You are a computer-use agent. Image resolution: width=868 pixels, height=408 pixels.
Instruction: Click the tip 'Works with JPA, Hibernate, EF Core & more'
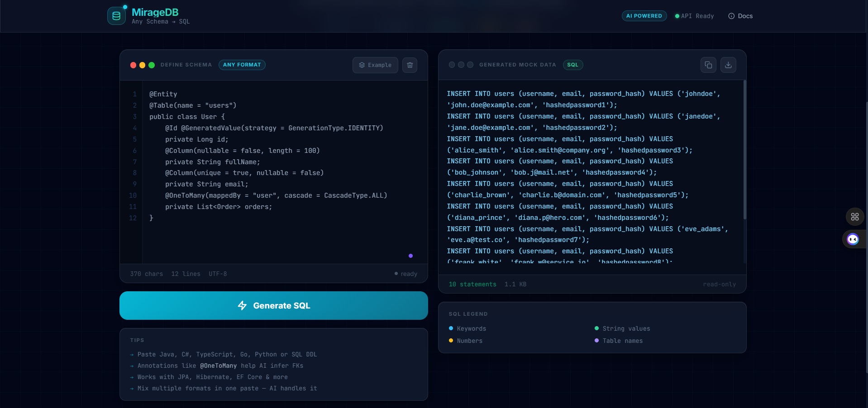(x=213, y=377)
